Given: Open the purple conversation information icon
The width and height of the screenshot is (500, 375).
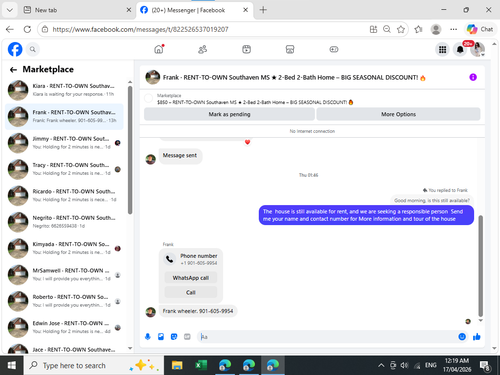Looking at the screenshot, I should [x=473, y=77].
